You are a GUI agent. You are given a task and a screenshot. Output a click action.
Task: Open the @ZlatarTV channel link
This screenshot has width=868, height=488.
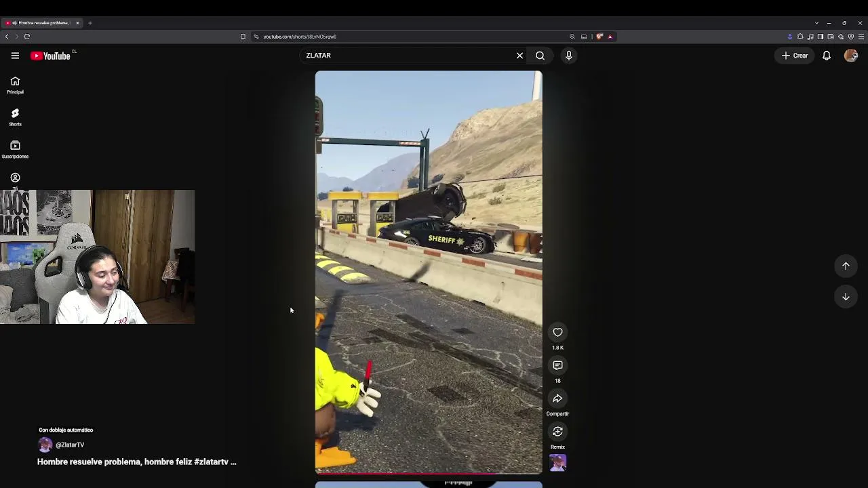coord(70,445)
